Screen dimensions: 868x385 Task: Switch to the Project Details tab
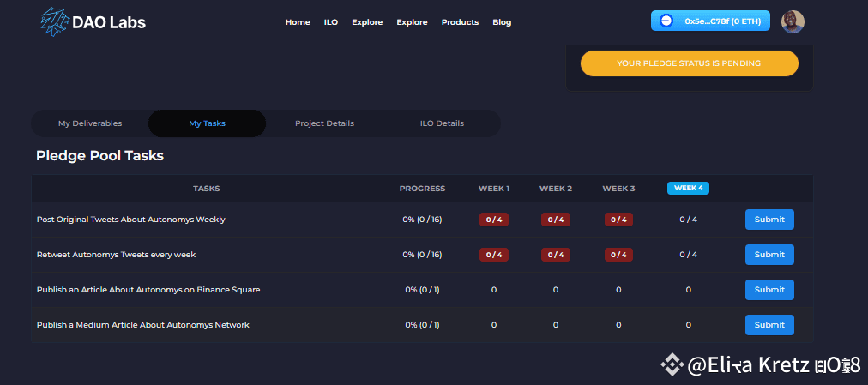coord(324,123)
